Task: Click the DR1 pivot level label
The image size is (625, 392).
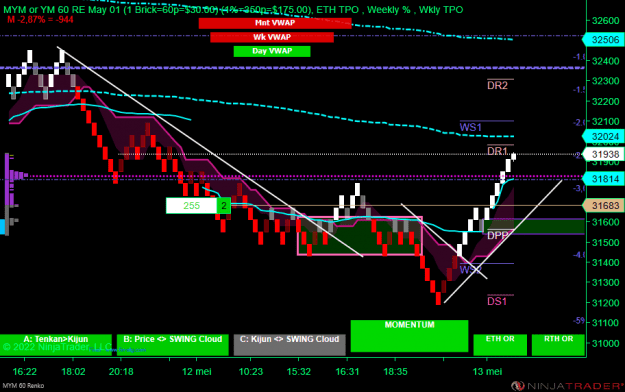Action: [497, 151]
